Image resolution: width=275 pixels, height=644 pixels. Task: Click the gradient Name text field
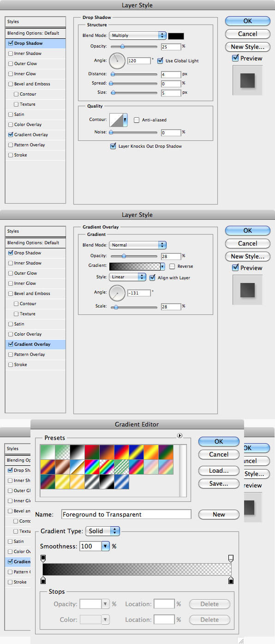[x=126, y=514]
